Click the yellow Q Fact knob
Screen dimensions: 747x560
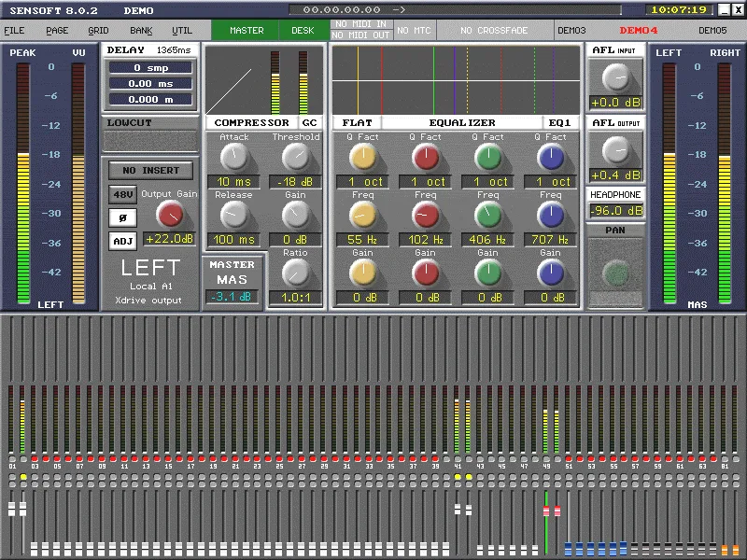coord(363,157)
